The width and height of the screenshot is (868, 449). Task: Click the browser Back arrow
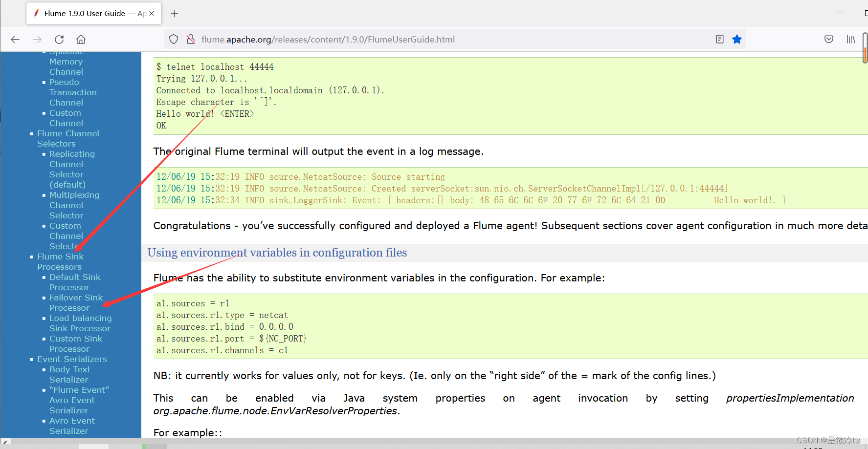15,40
